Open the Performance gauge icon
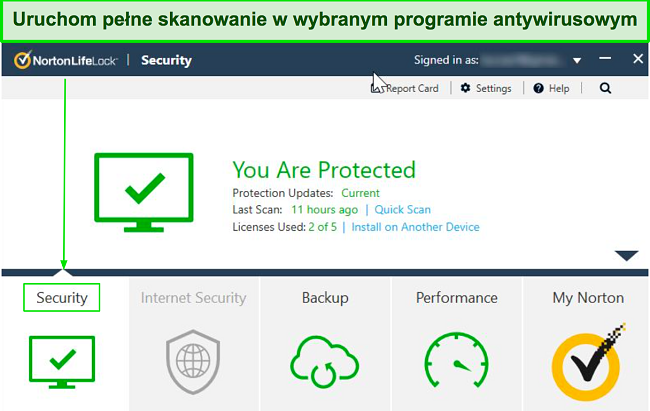Screen dimensions: 650x411 tap(456, 360)
